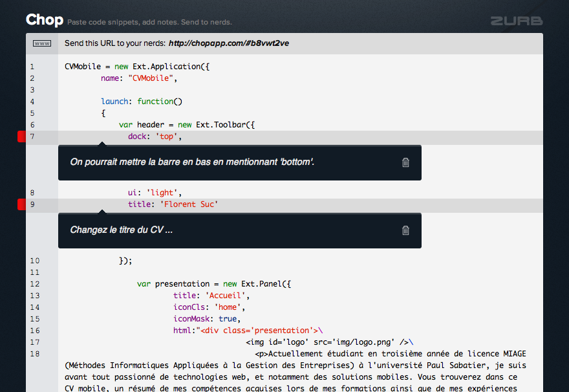Click the 'var presentation' code line
569x392 pixels.
[215, 284]
